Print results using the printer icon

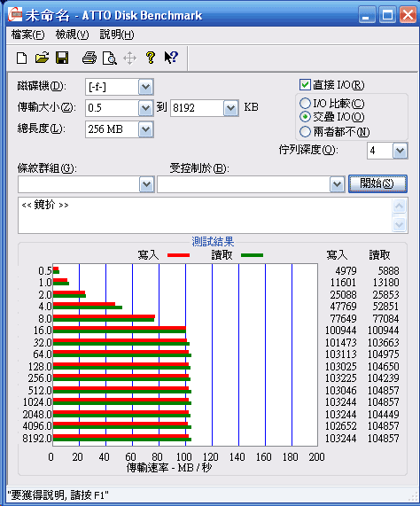coord(89,58)
